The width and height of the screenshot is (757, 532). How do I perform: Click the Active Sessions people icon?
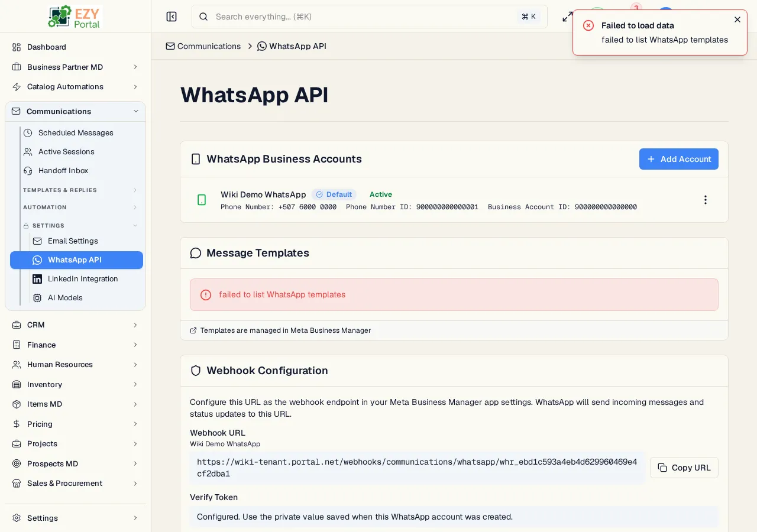[x=28, y=152]
